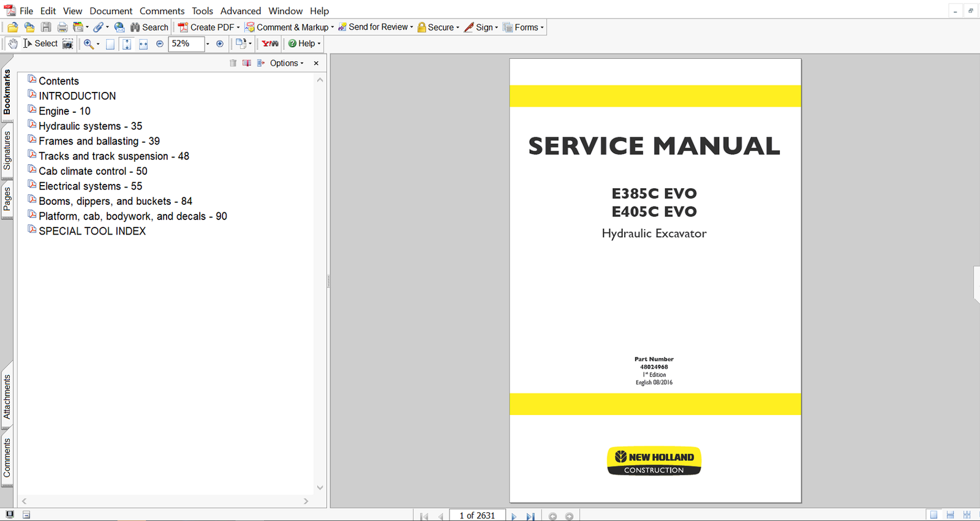
Task: Switch to continuous page layout
Action: (x=950, y=515)
